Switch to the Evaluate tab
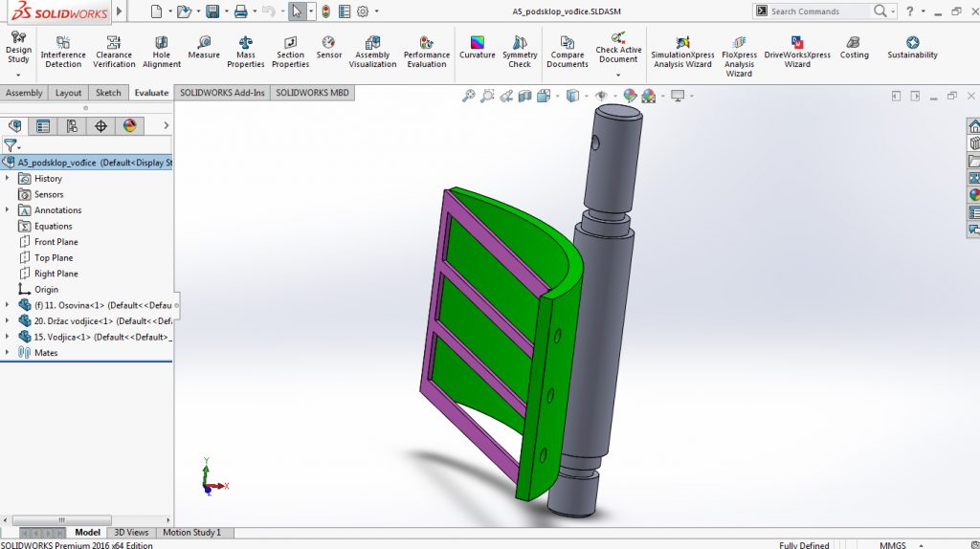The height and width of the screenshot is (549, 980). coord(151,93)
